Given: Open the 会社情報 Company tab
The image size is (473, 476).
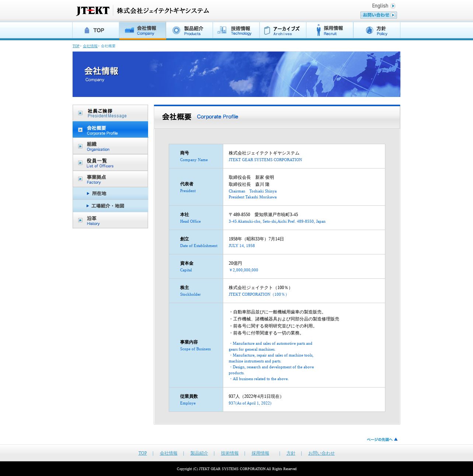Looking at the screenshot, I should [x=143, y=30].
